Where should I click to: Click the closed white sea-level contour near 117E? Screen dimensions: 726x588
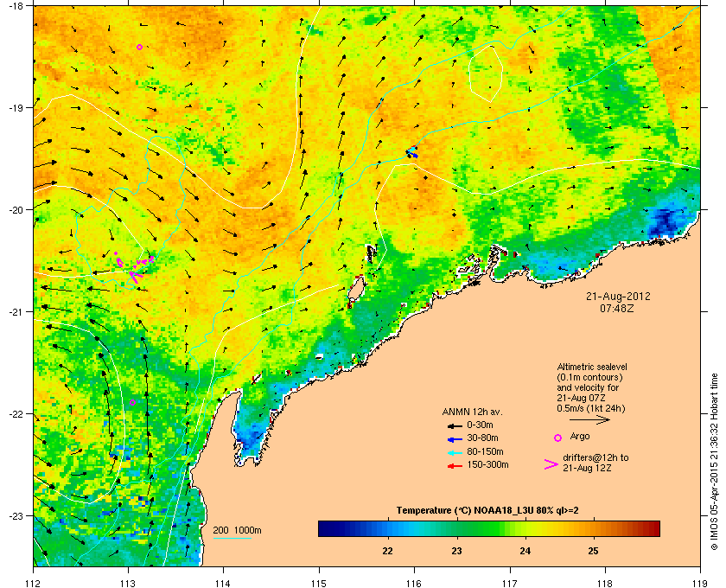tap(486, 73)
